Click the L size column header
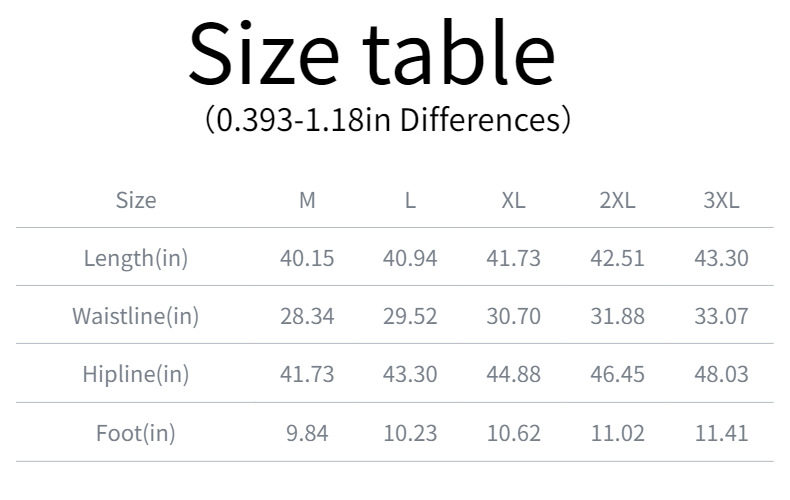This screenshot has width=790, height=500. 410,200
